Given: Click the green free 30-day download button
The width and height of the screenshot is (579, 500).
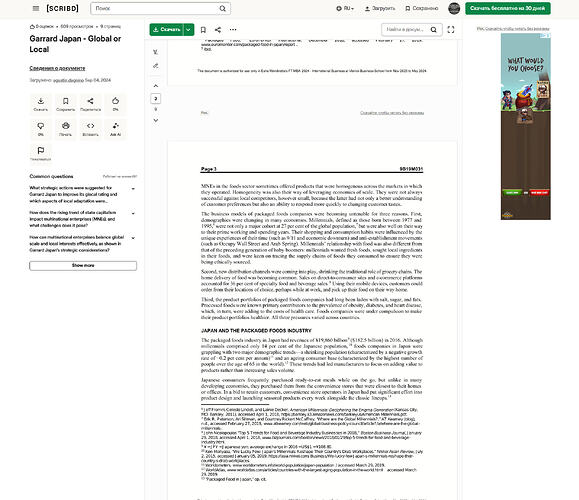Looking at the screenshot, I should [508, 8].
